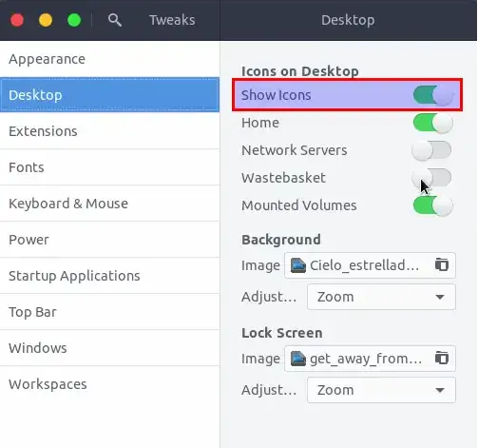Open the Extensions section

(109, 131)
